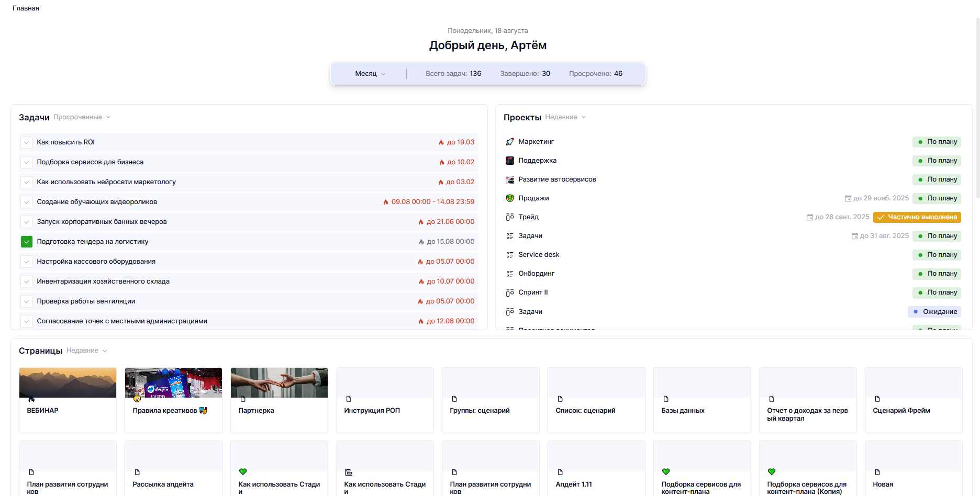The width and height of the screenshot is (980, 496).
Task: Open По плану status of Маркетинг
Action: point(937,142)
